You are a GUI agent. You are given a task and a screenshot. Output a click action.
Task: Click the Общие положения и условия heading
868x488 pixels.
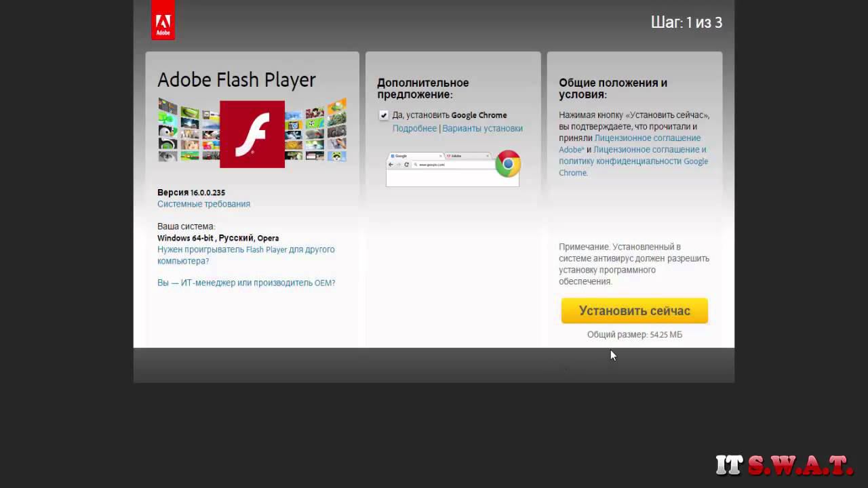[613, 89]
